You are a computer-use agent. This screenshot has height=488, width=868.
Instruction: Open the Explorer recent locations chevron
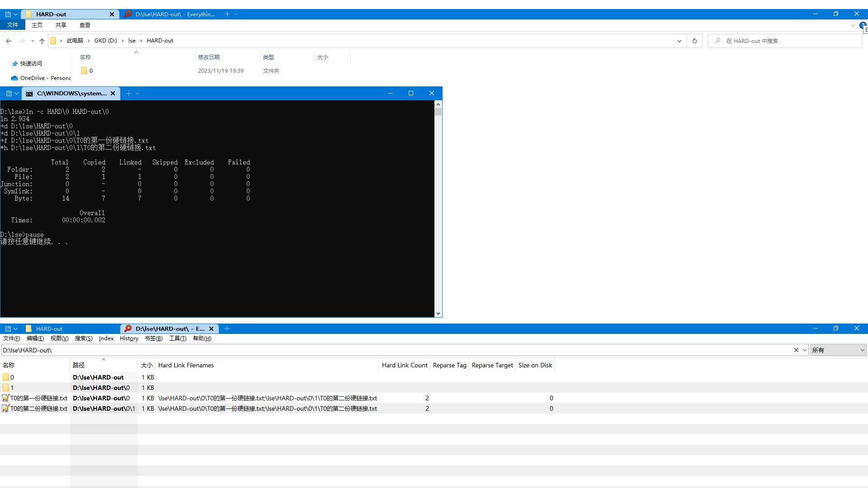click(x=33, y=41)
